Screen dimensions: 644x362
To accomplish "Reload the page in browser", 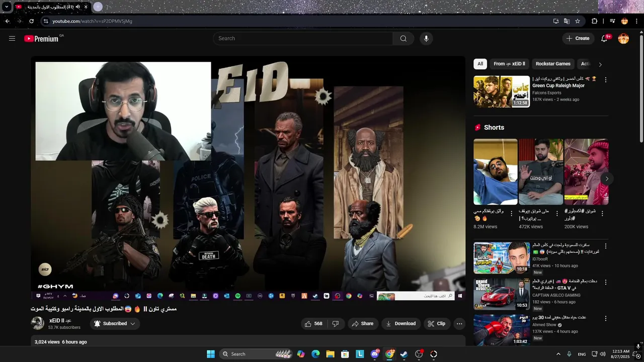I will coord(31,21).
